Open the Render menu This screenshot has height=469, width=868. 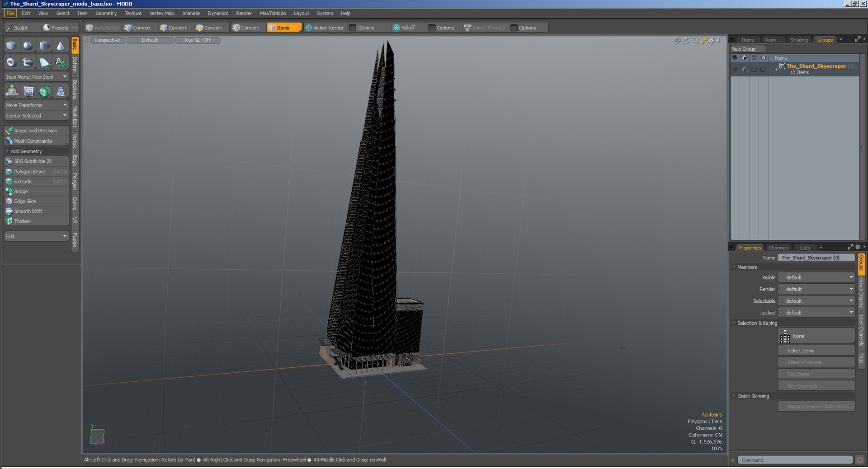[244, 14]
